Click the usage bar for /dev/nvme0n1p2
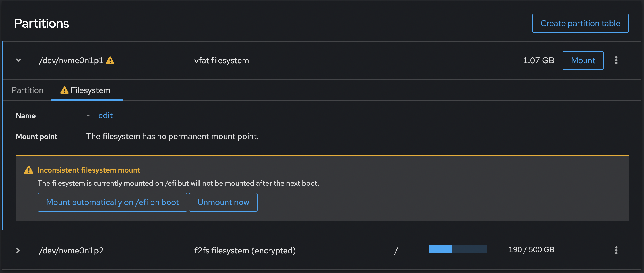 point(458,250)
